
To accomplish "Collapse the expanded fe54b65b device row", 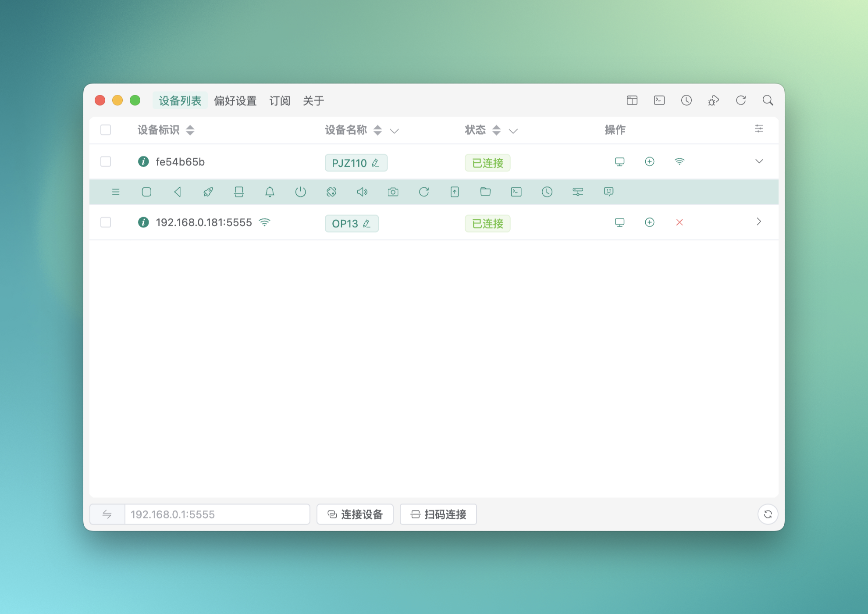I will coord(759,161).
